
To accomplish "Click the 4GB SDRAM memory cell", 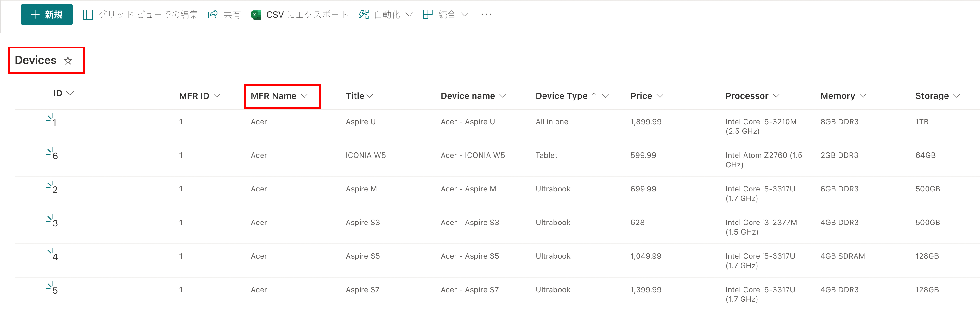I will coord(843,255).
